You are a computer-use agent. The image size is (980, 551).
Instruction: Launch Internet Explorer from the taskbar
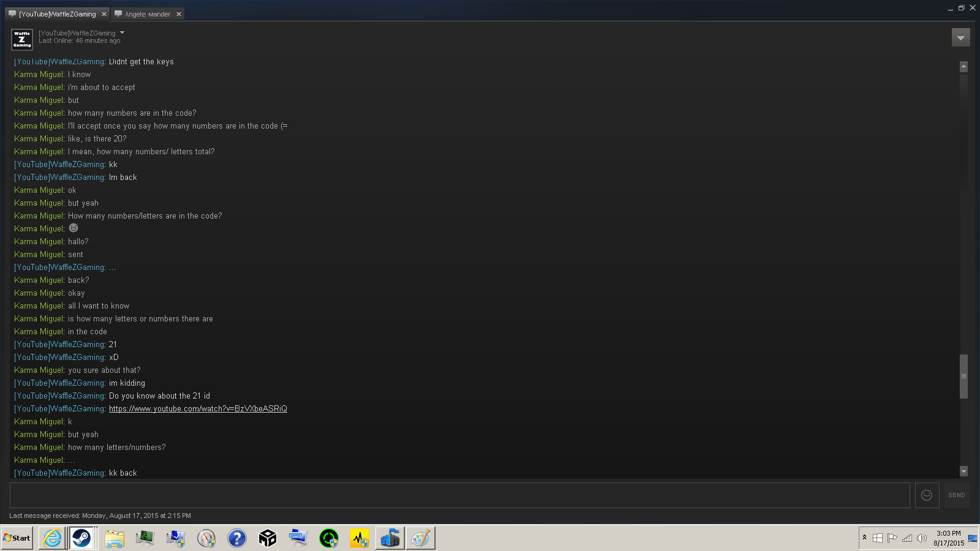pyautogui.click(x=53, y=538)
